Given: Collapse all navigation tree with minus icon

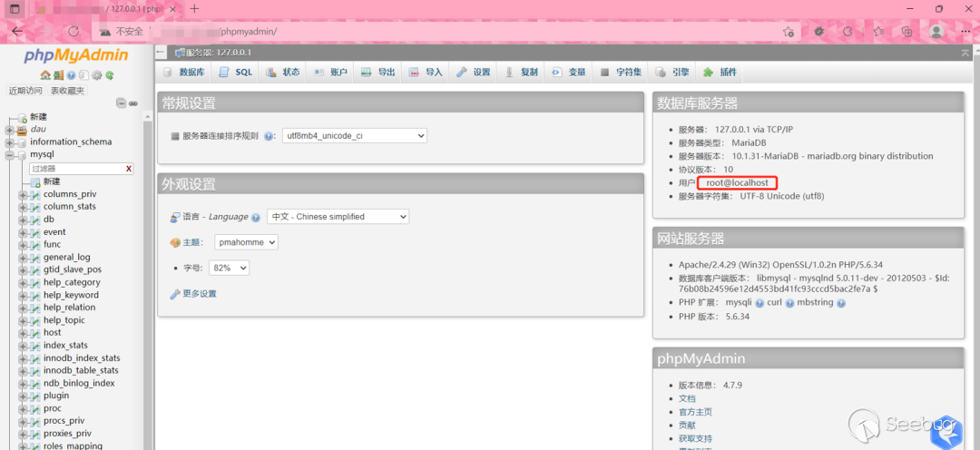Looking at the screenshot, I should pyautogui.click(x=122, y=103).
